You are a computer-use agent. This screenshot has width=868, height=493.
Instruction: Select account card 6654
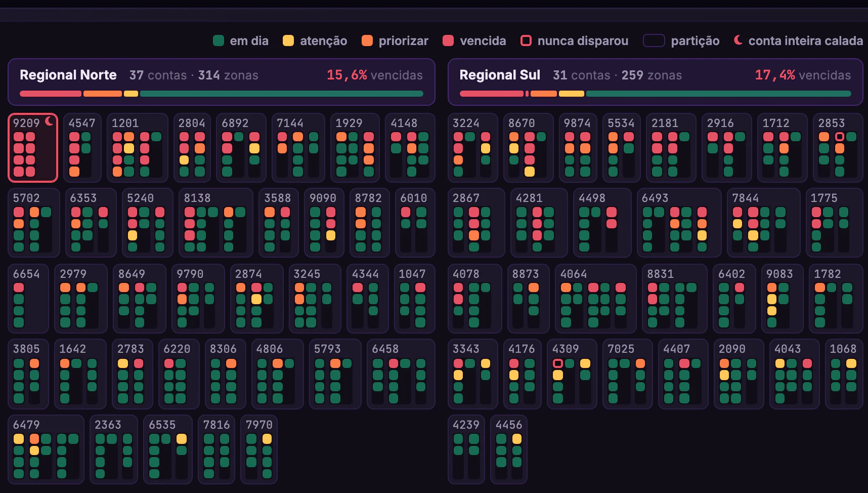click(28, 299)
